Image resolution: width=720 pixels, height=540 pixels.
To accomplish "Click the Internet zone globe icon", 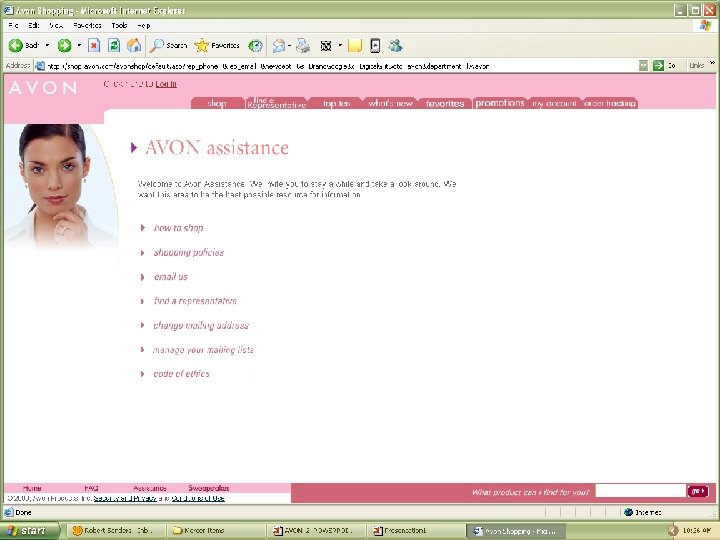I will coord(629,512).
